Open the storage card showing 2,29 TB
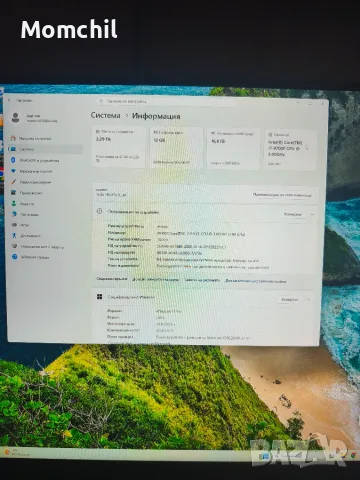 click(x=118, y=147)
